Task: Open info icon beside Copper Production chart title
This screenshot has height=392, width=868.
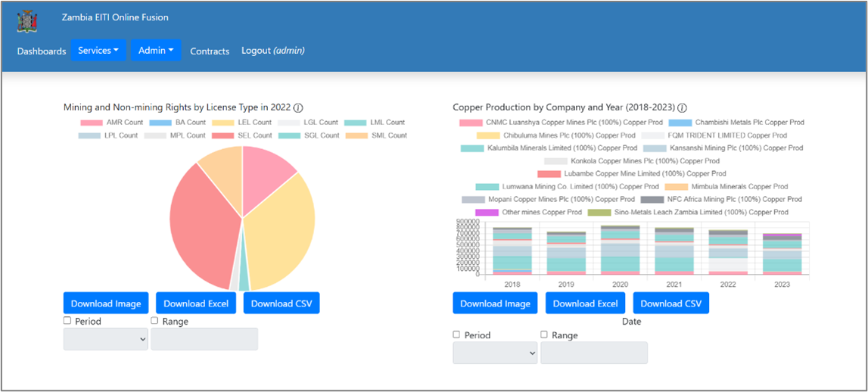Action: (682, 107)
